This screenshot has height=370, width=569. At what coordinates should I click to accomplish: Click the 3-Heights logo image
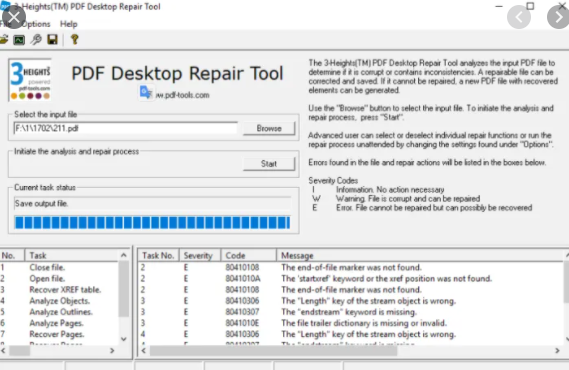point(30,80)
